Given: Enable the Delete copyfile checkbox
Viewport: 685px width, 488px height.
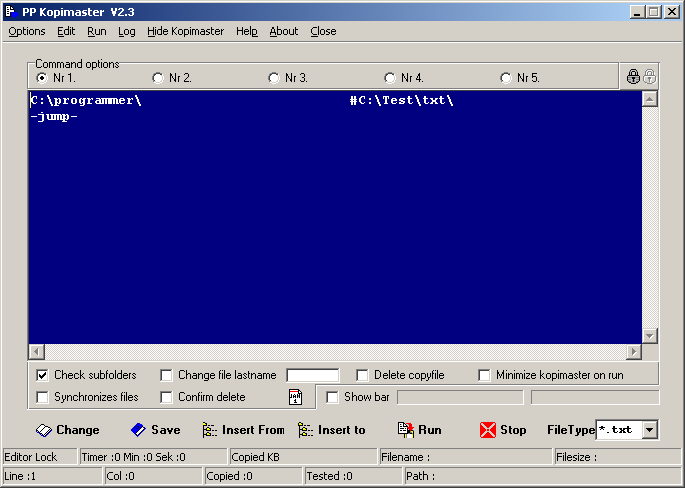Looking at the screenshot, I should 362,375.
